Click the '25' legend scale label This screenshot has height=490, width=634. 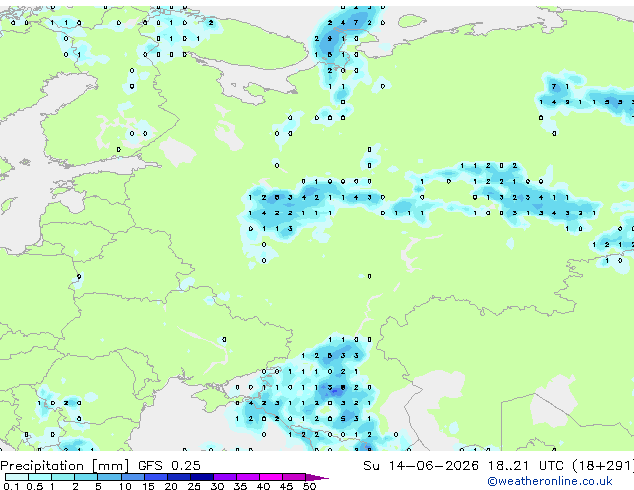pyautogui.click(x=194, y=486)
